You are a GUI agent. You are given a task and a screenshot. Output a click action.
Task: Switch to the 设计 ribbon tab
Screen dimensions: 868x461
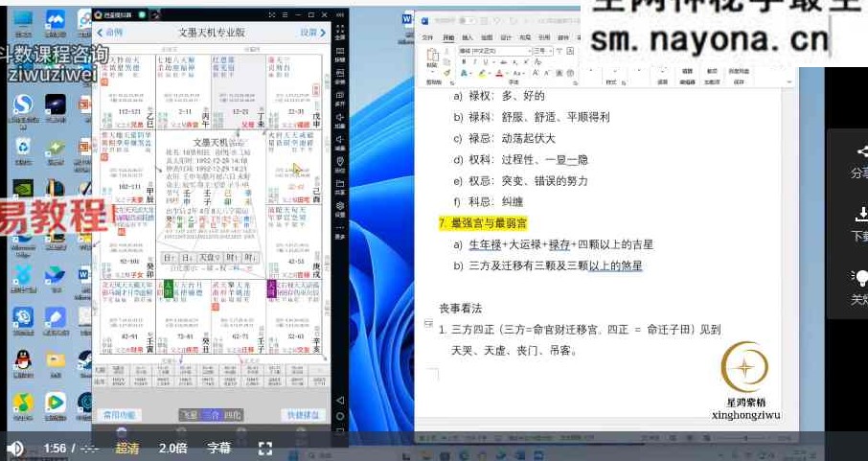pos(506,37)
